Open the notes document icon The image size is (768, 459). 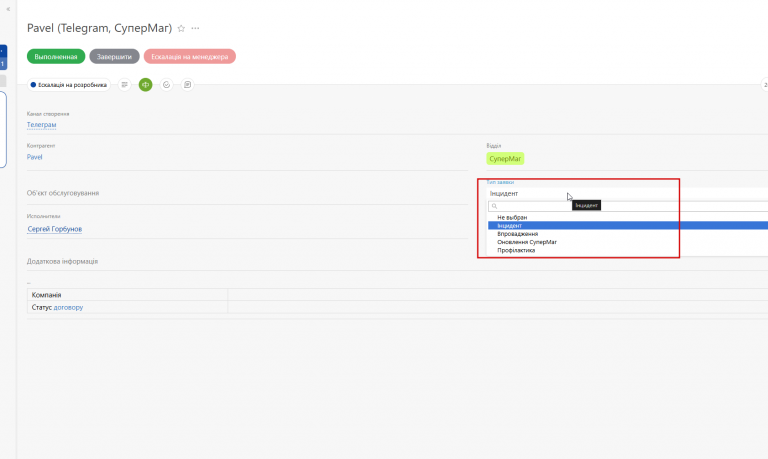click(187, 85)
